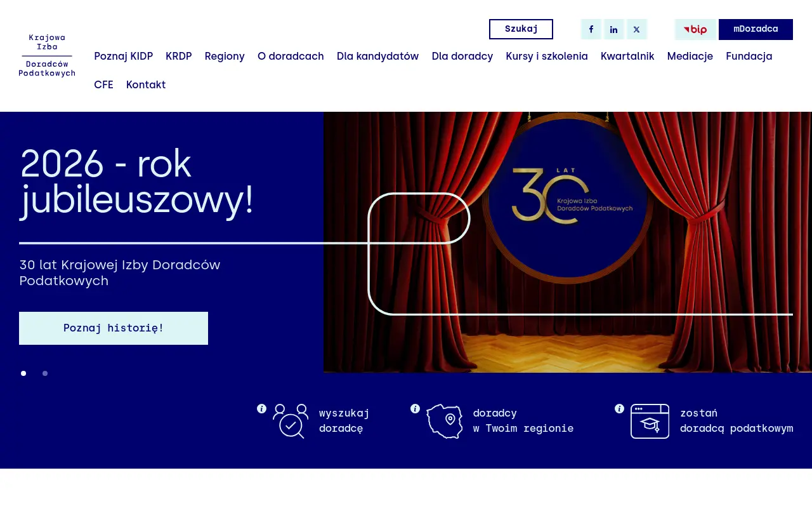Image resolution: width=812 pixels, height=508 pixels.
Task: Open the Poznaj KIDP menu
Action: [123, 56]
